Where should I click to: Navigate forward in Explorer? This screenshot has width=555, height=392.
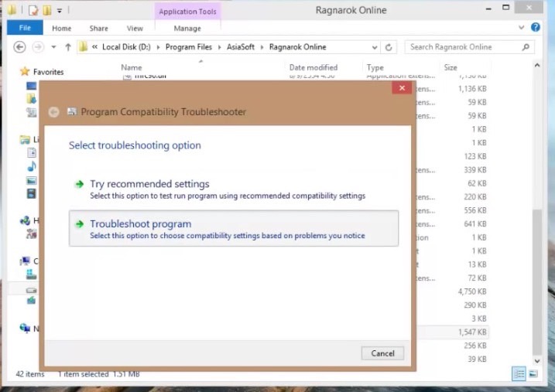pos(38,47)
